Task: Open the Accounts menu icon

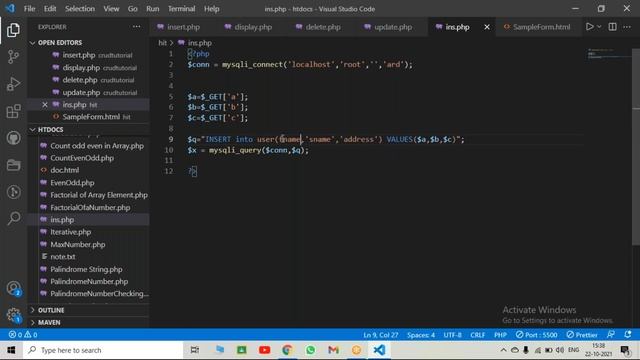Action: click(x=13, y=288)
